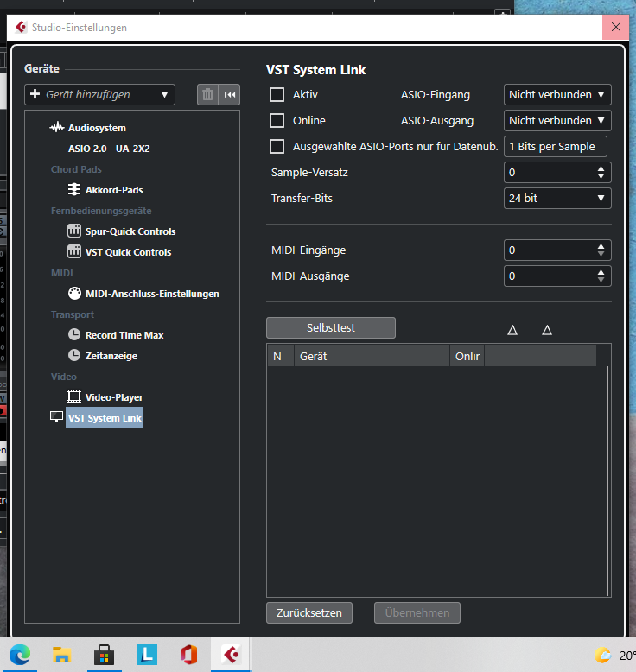This screenshot has height=672, width=636.
Task: Click the Zeitanzeige clock icon
Action: coord(74,355)
